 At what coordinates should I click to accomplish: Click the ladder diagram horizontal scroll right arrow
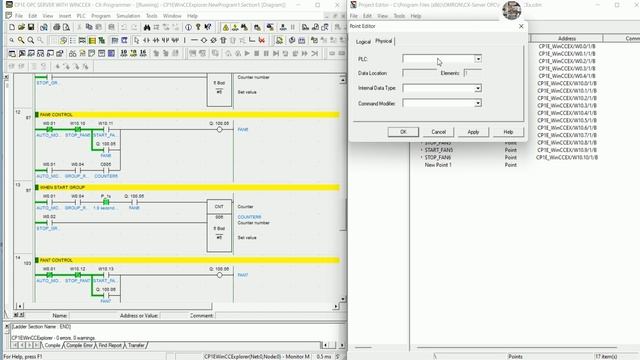pos(336,306)
